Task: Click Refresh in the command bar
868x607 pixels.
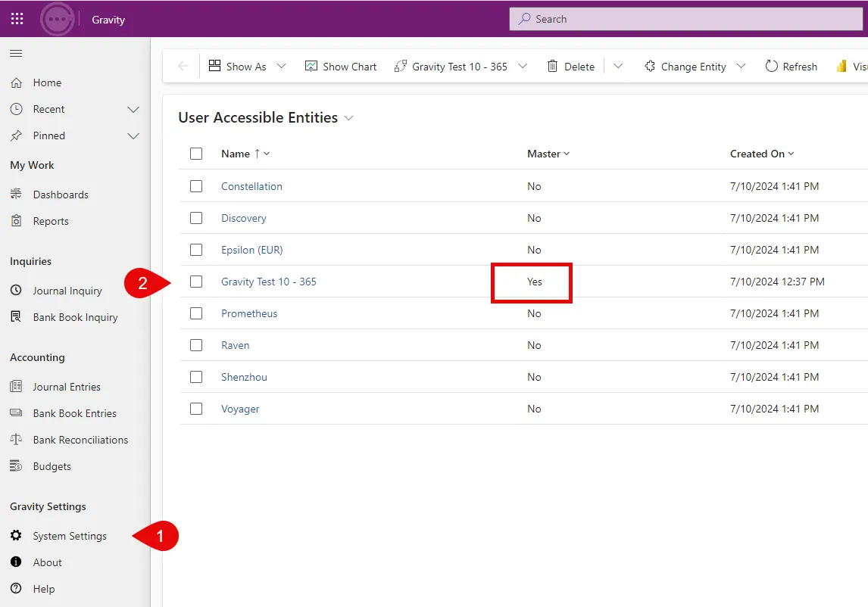Action: [791, 67]
